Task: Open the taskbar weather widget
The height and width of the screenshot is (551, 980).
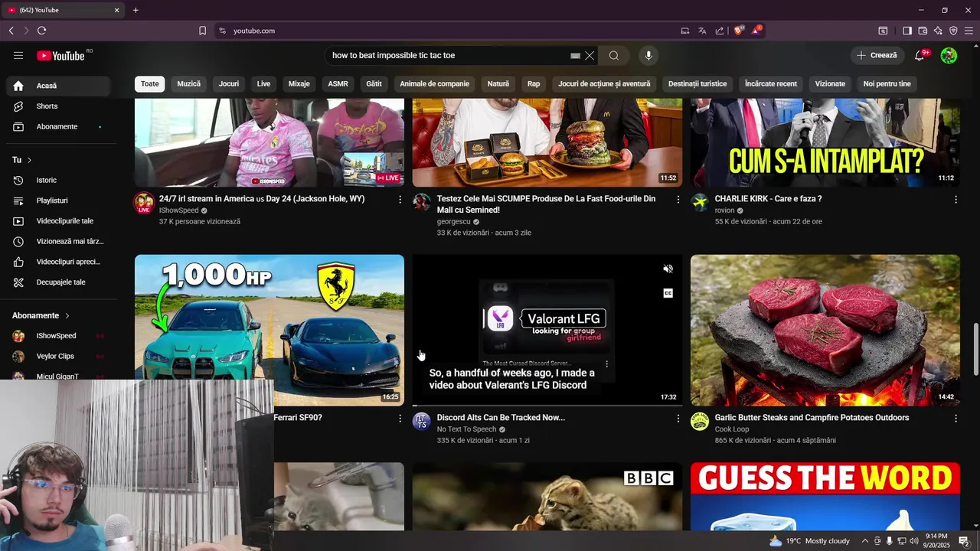Action: (x=809, y=541)
